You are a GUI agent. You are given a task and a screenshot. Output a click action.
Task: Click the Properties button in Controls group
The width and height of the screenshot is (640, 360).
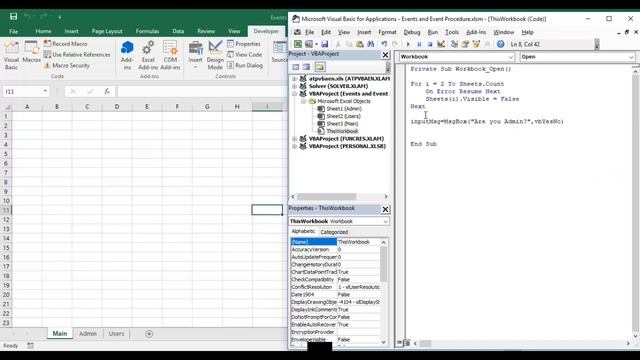coord(244,44)
